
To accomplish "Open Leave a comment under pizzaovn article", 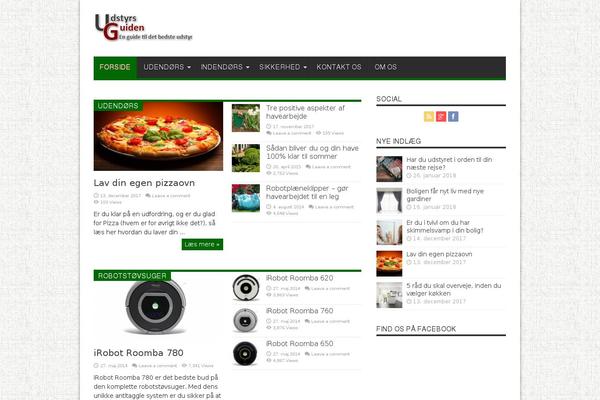I will click(x=171, y=196).
